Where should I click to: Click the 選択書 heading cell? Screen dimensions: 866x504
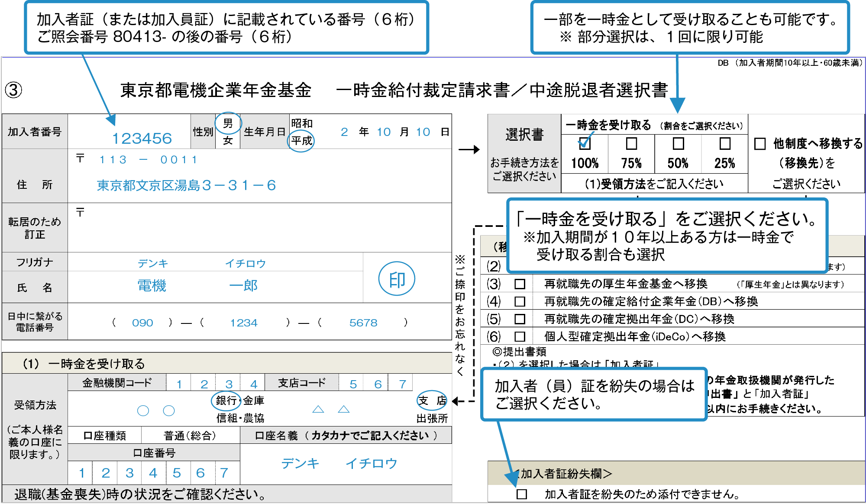524,134
